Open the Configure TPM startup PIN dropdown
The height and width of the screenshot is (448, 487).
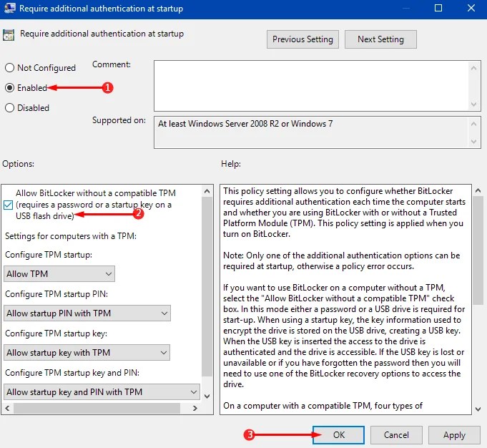[87, 313]
